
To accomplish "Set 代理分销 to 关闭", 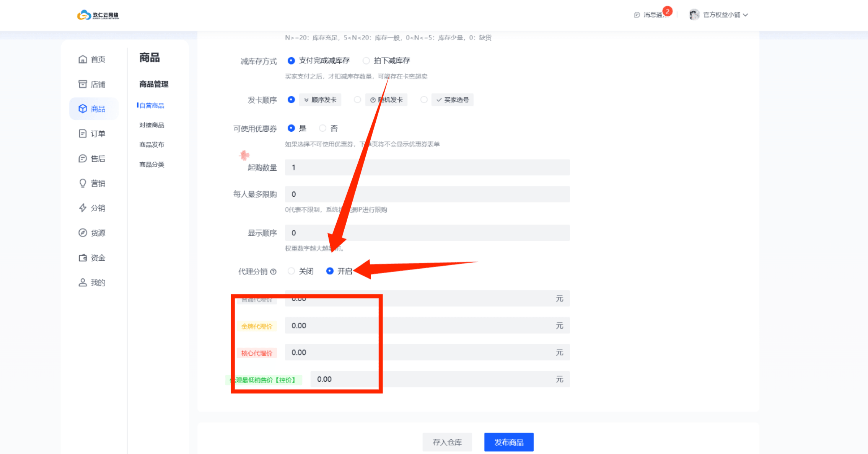I will pos(291,271).
